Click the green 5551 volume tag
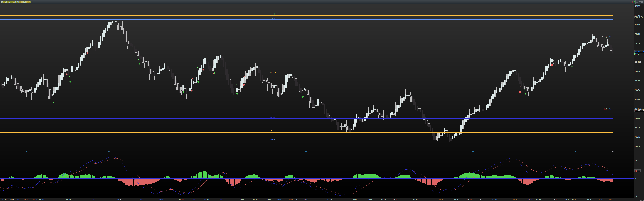The width and height of the screenshot is (644, 201). click(x=636, y=54)
